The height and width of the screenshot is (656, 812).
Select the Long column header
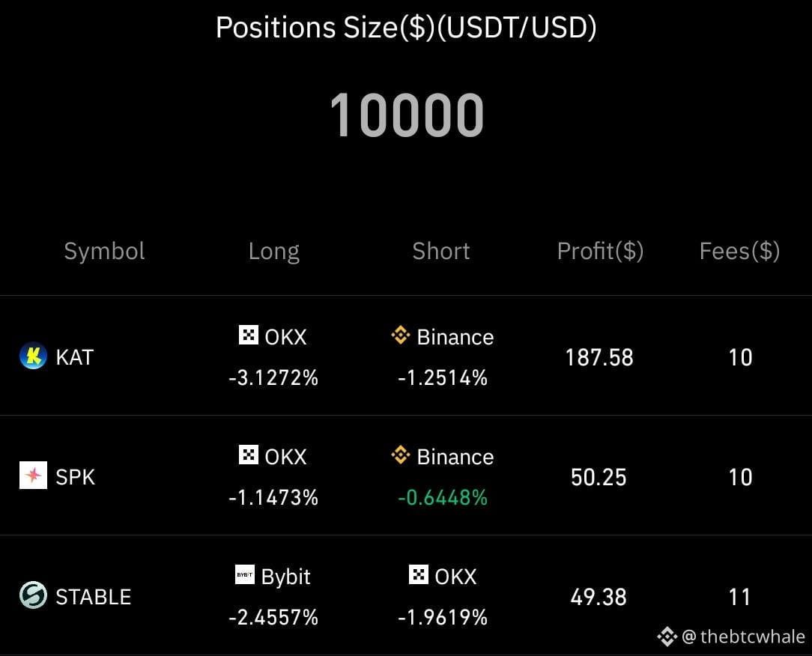coord(274,252)
